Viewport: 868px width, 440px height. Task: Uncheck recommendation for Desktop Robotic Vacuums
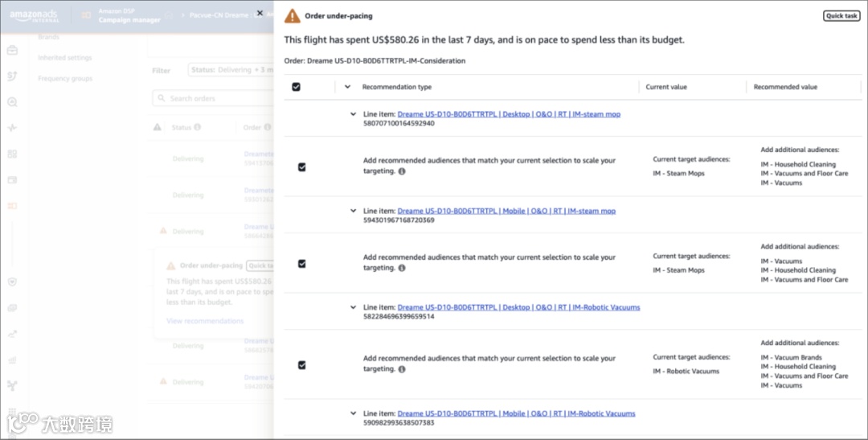[301, 364]
